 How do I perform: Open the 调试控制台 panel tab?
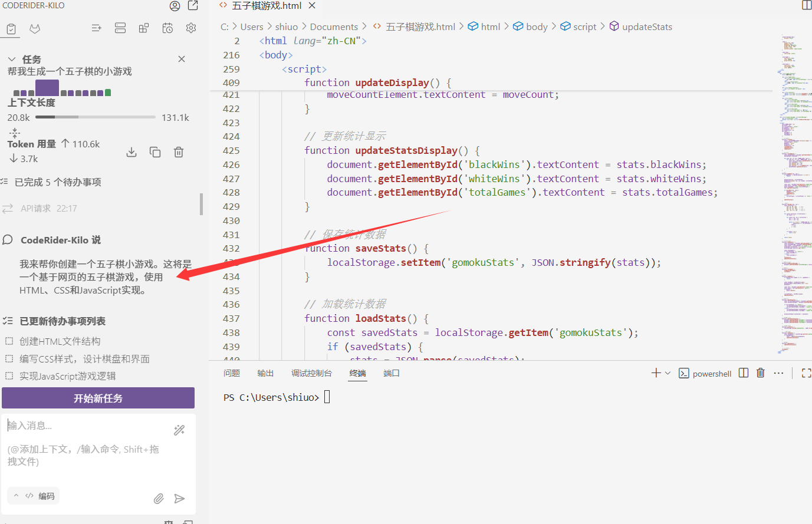pyautogui.click(x=311, y=374)
